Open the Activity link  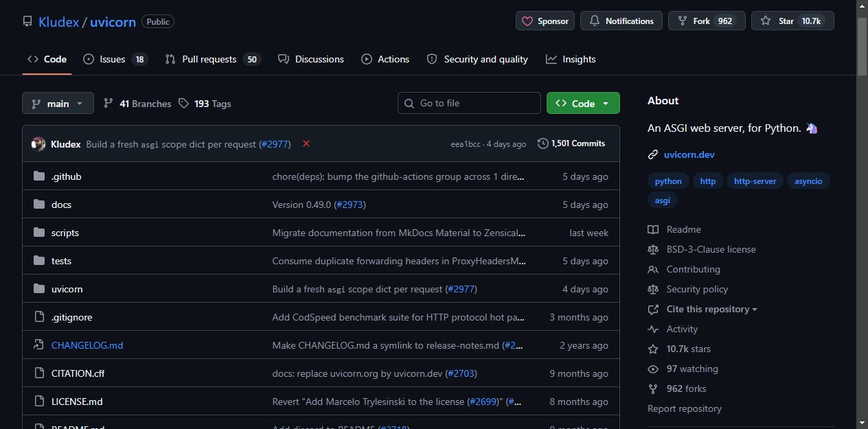tap(673, 329)
